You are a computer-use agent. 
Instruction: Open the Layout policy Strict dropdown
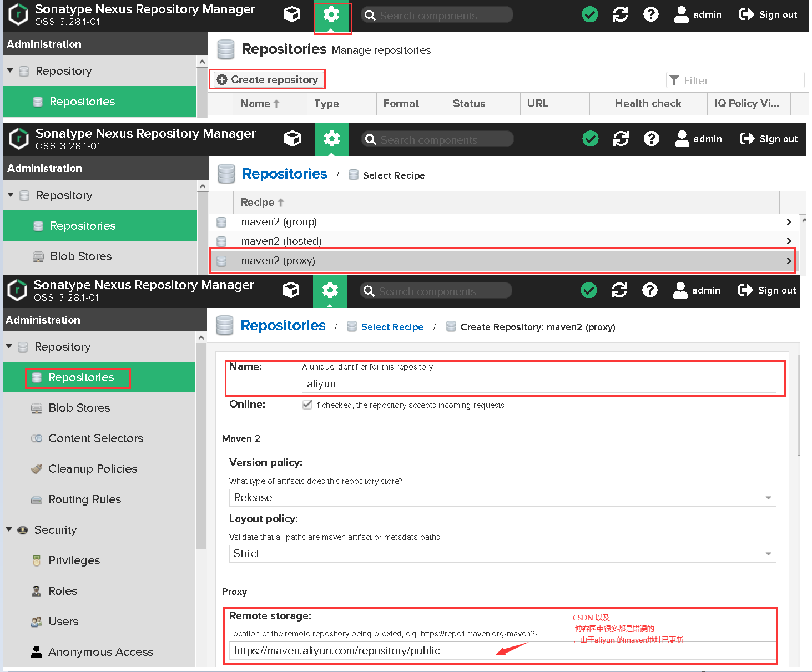point(502,554)
